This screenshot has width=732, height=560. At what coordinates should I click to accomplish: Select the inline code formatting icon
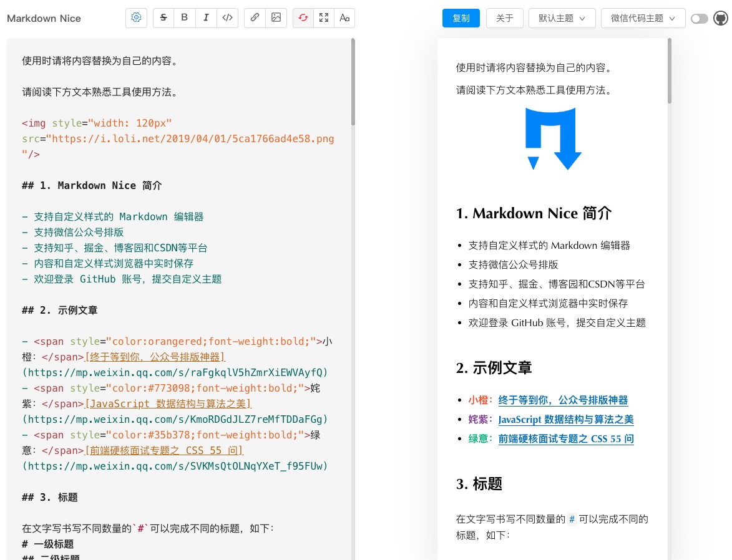click(x=227, y=17)
